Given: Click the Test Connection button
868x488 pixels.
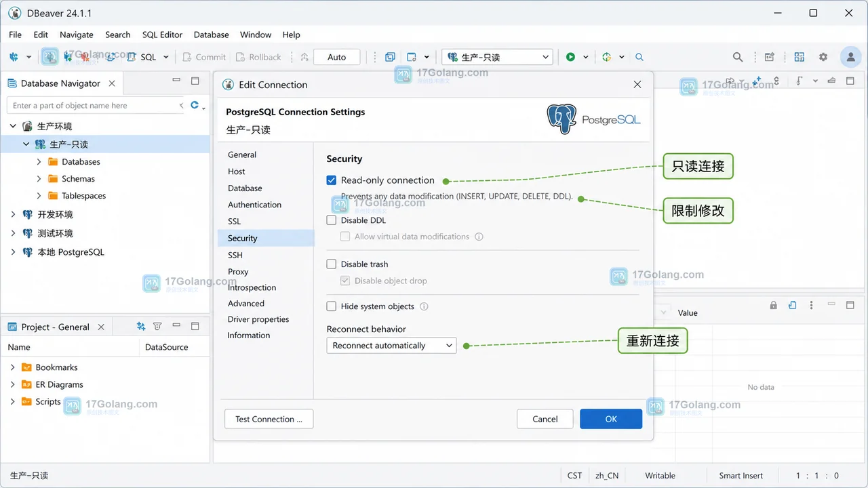Looking at the screenshot, I should click(x=269, y=419).
